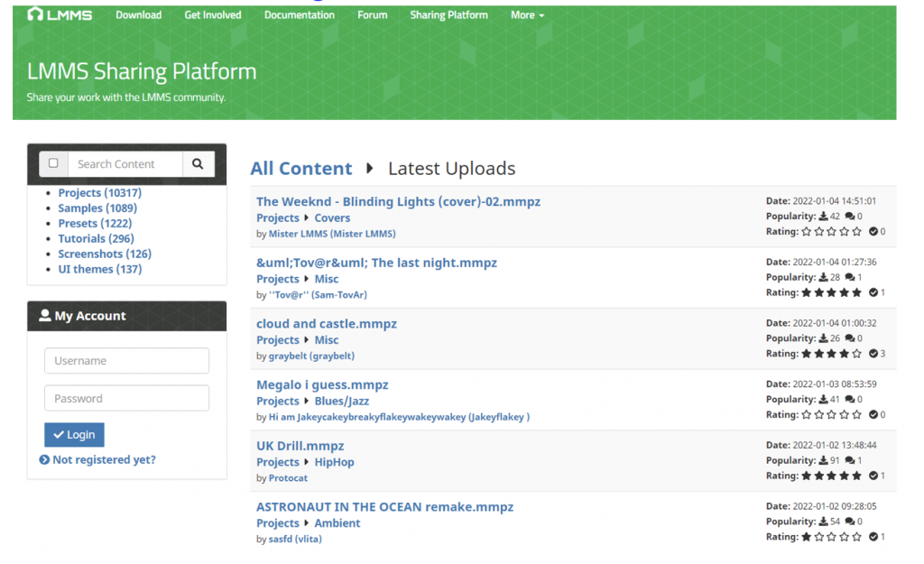Click into the Username field
Screen dimensions: 924x564
click(x=126, y=361)
